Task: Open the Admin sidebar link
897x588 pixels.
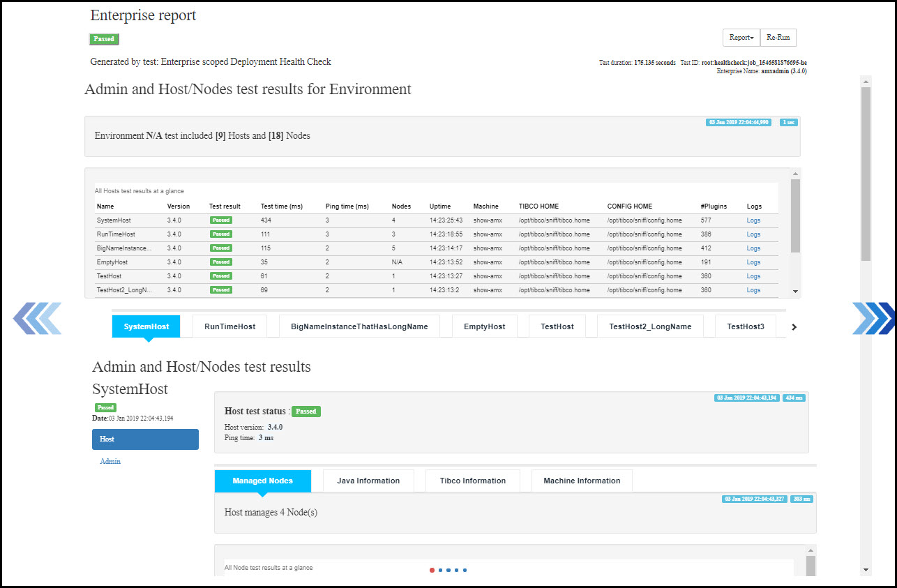Action: point(110,462)
